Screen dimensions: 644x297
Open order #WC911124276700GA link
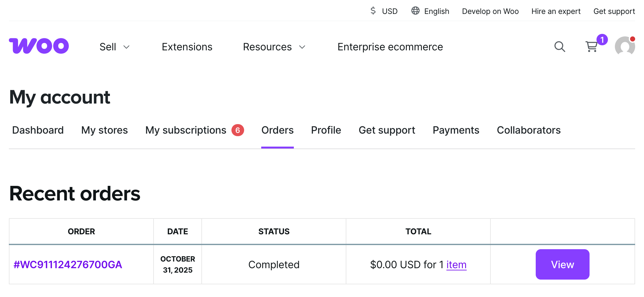pyautogui.click(x=68, y=264)
